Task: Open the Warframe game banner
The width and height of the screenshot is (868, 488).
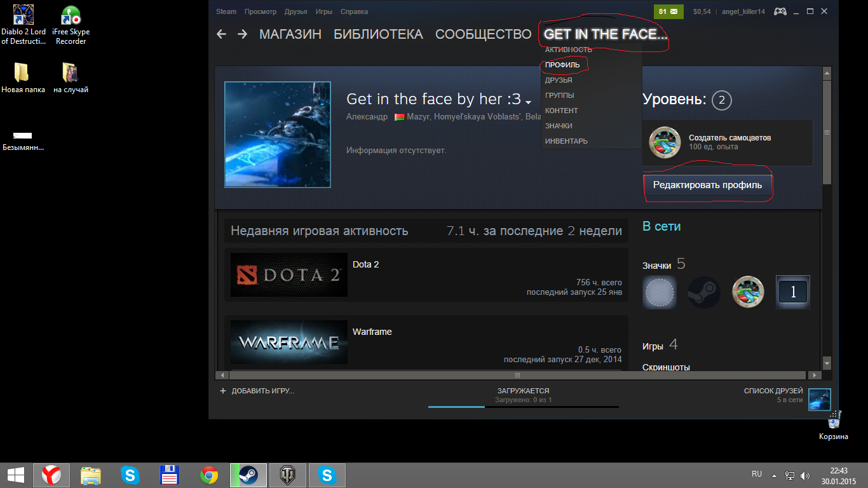Action: (289, 342)
